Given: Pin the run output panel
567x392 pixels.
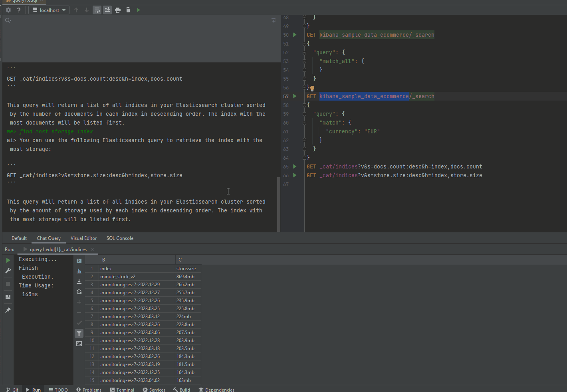Looking at the screenshot, I should pos(8,310).
